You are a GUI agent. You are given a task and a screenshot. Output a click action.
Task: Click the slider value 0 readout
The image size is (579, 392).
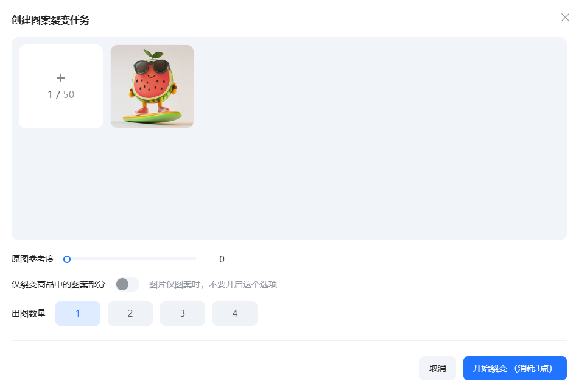(x=222, y=259)
